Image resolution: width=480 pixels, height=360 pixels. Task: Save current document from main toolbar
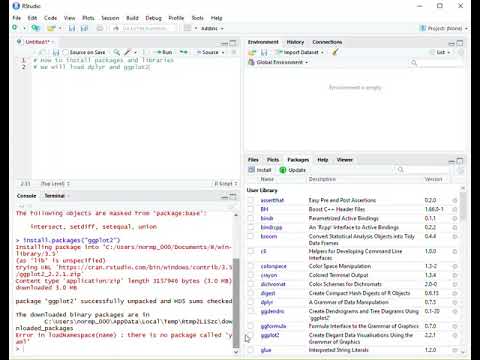[72, 28]
